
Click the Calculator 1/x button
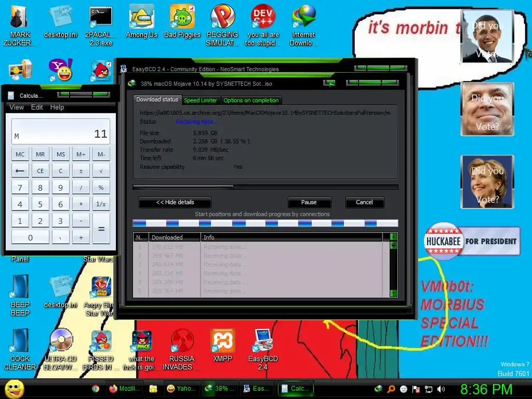101,204
